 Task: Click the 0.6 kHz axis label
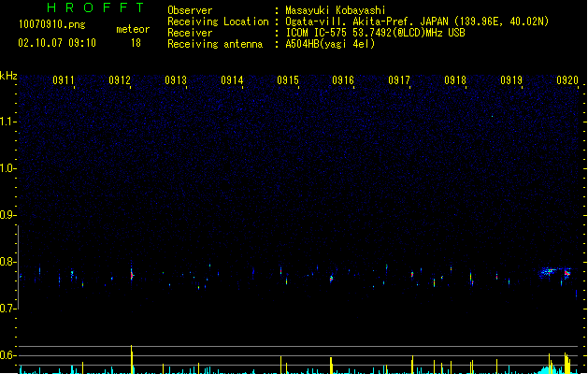[7, 355]
